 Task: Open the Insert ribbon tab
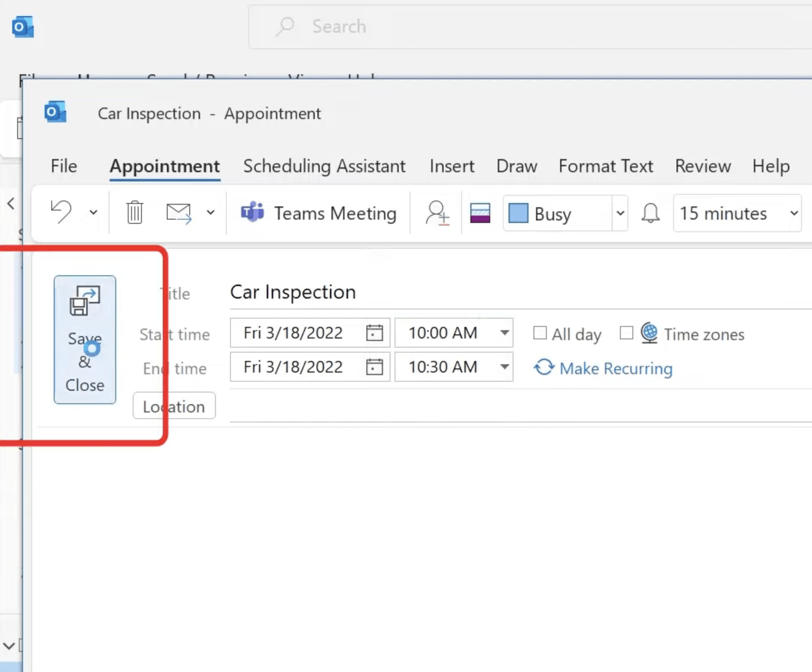click(452, 166)
